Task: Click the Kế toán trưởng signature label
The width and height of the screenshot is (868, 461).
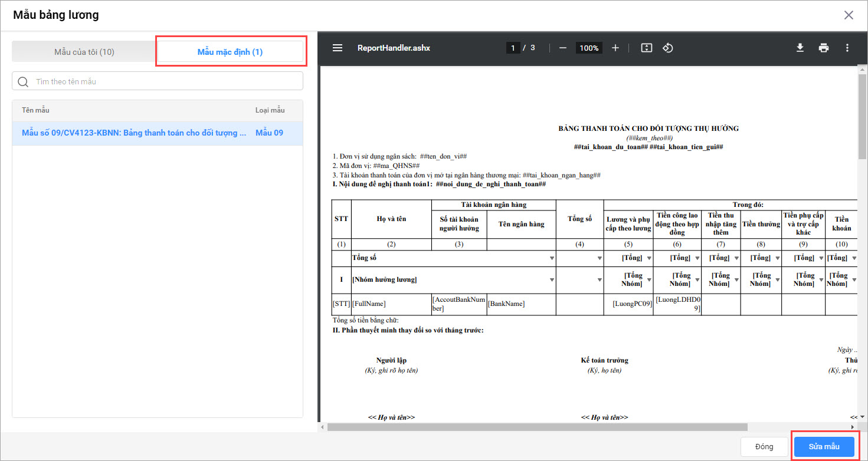Action: click(604, 360)
